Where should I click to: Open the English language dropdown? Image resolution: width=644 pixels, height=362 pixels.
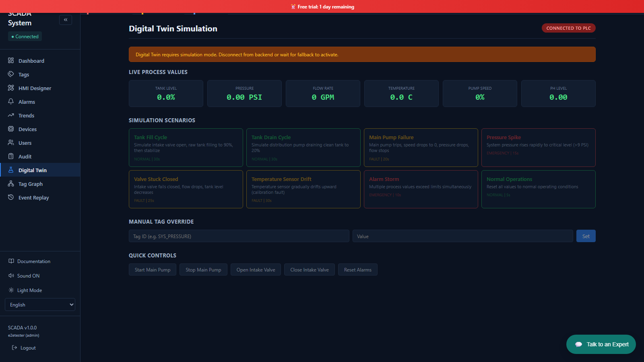[x=40, y=304]
